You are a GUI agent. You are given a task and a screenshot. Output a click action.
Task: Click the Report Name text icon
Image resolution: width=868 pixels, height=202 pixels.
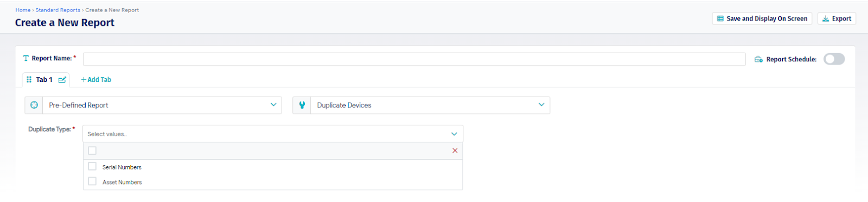(x=25, y=58)
